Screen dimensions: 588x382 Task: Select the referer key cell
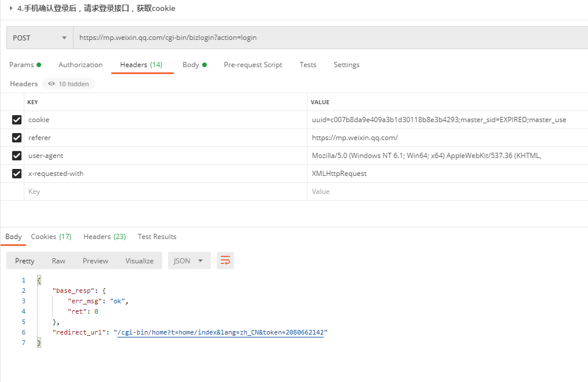tap(166, 138)
